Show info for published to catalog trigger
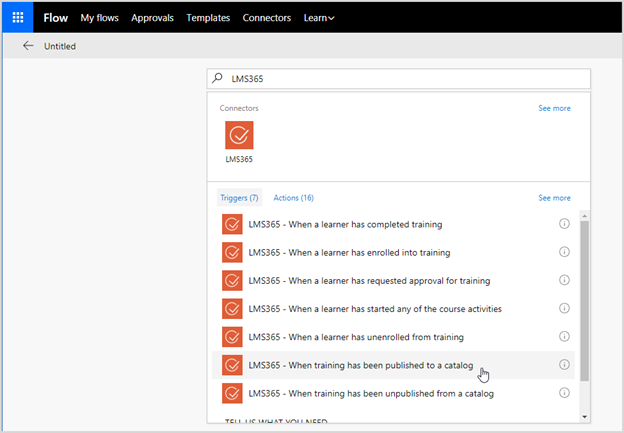Image resolution: width=624 pixels, height=433 pixels. (x=564, y=365)
